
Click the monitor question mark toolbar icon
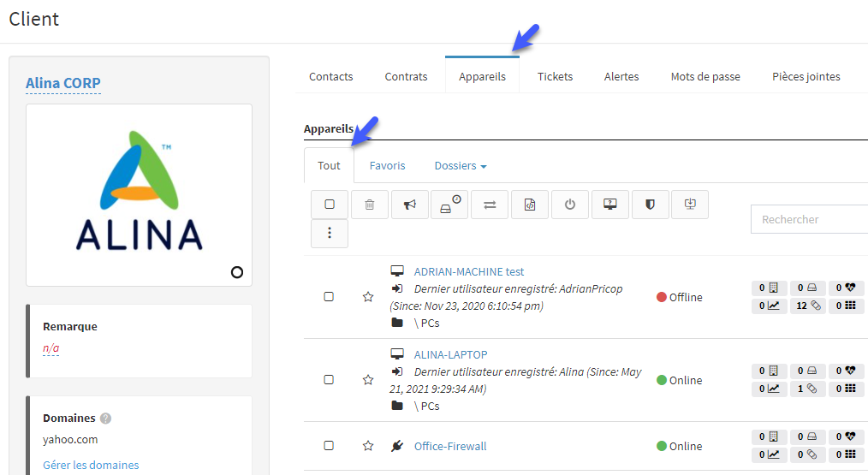coord(610,205)
